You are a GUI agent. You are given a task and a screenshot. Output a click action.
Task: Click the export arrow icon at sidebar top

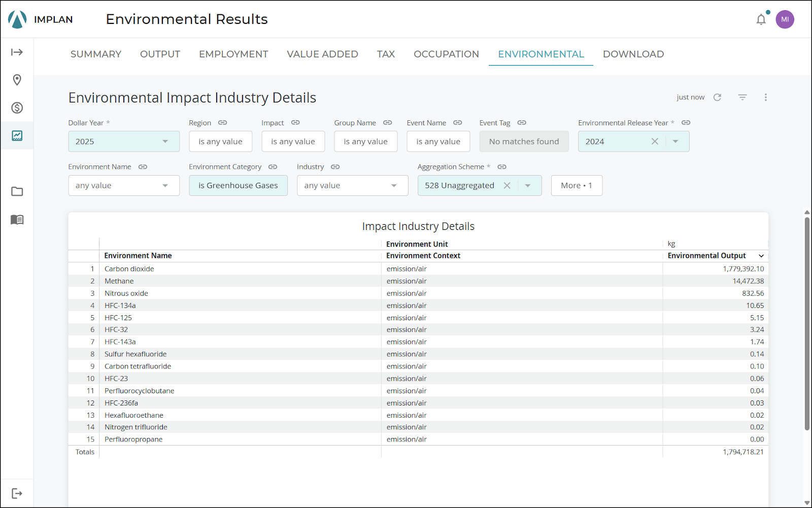(17, 52)
